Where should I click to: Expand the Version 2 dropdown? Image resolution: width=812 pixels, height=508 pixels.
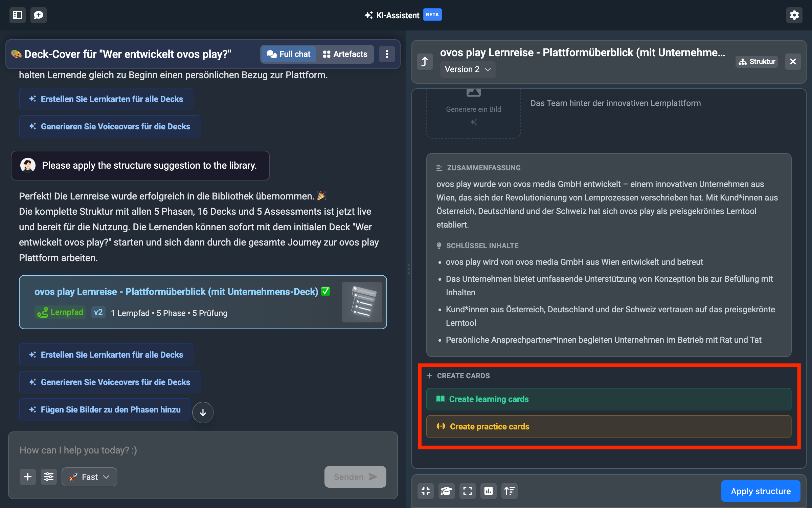coord(468,69)
